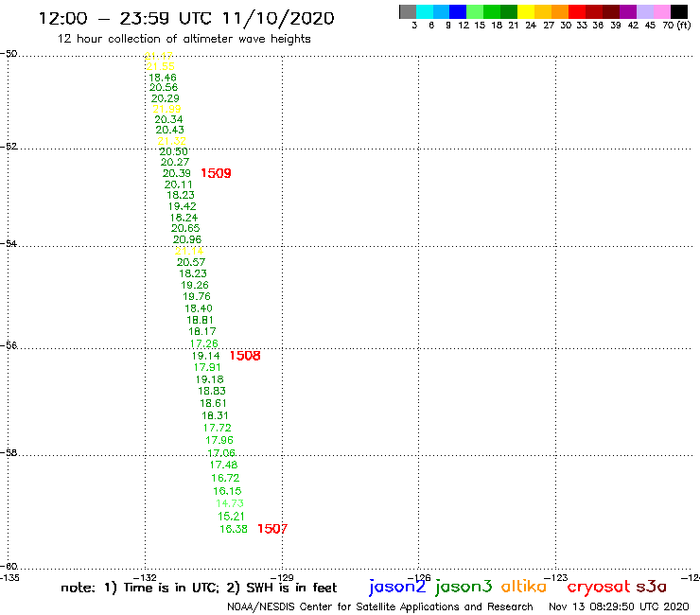The image size is (700, 615).
Task: Click the red time label 1508
Action: 245,356
